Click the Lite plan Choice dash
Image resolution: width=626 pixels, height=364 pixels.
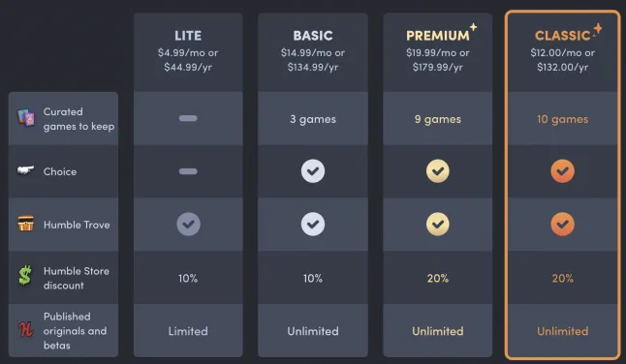pyautogui.click(x=188, y=171)
